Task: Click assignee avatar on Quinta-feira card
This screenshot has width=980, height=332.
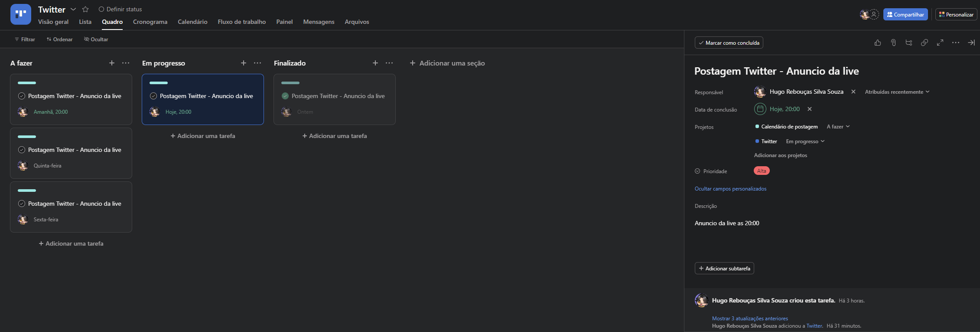Action: (23, 165)
